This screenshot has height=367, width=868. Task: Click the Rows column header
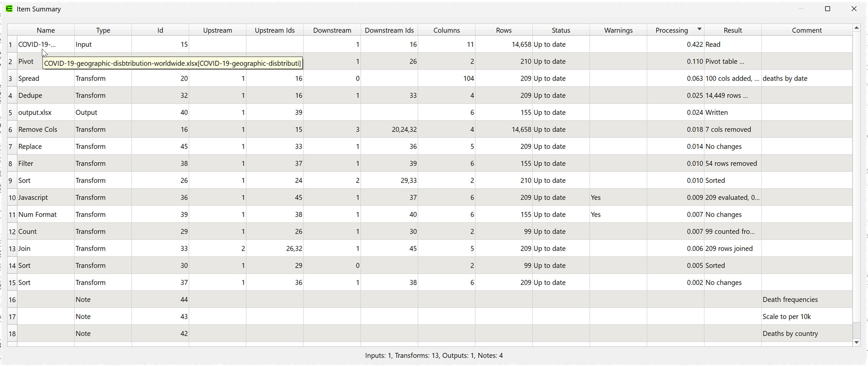[504, 30]
